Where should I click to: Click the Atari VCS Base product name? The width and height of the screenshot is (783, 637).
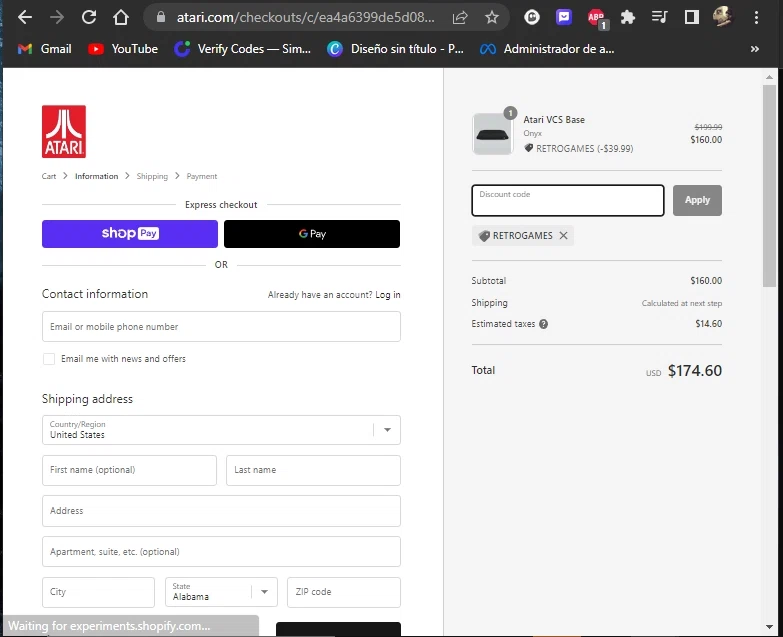click(554, 120)
